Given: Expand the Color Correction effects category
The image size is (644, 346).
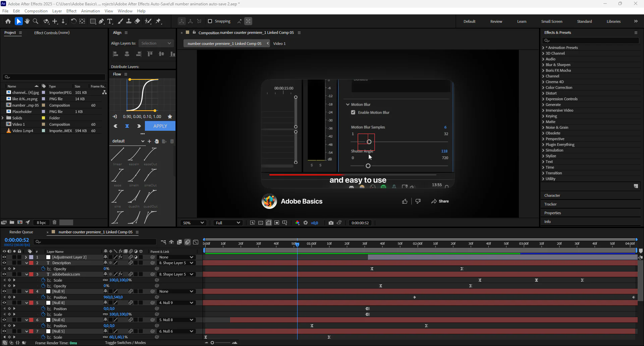Looking at the screenshot, I should pos(543,88).
